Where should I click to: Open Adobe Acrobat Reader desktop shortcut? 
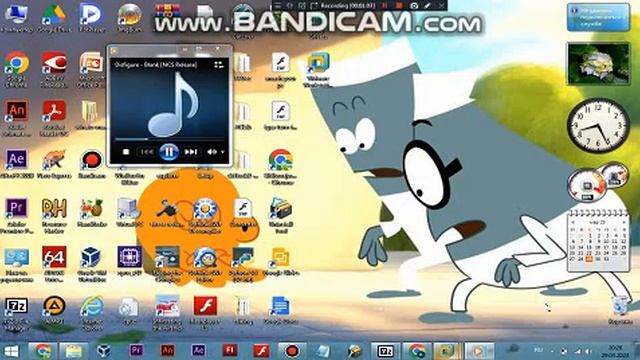click(54, 118)
